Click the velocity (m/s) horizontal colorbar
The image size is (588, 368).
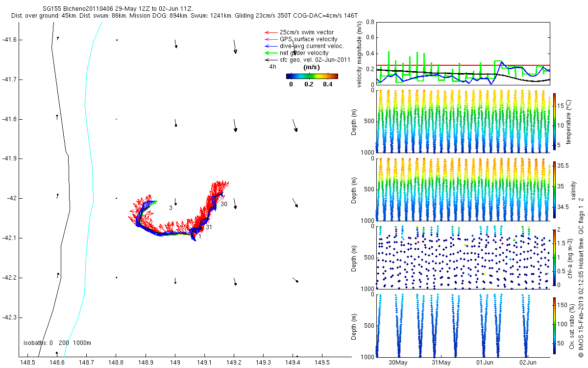coord(312,76)
